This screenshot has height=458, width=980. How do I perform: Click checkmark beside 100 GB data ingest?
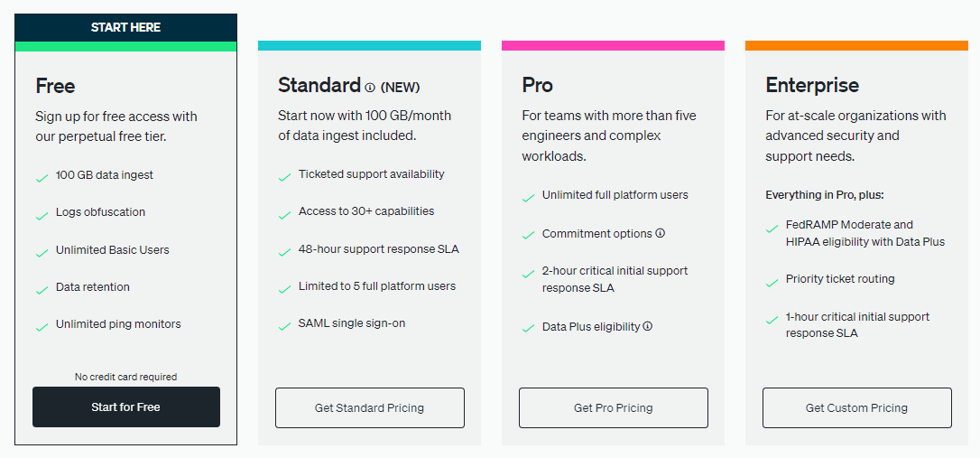42,178
